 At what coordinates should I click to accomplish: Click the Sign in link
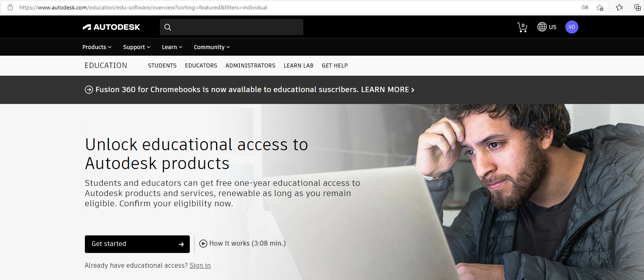tap(200, 265)
